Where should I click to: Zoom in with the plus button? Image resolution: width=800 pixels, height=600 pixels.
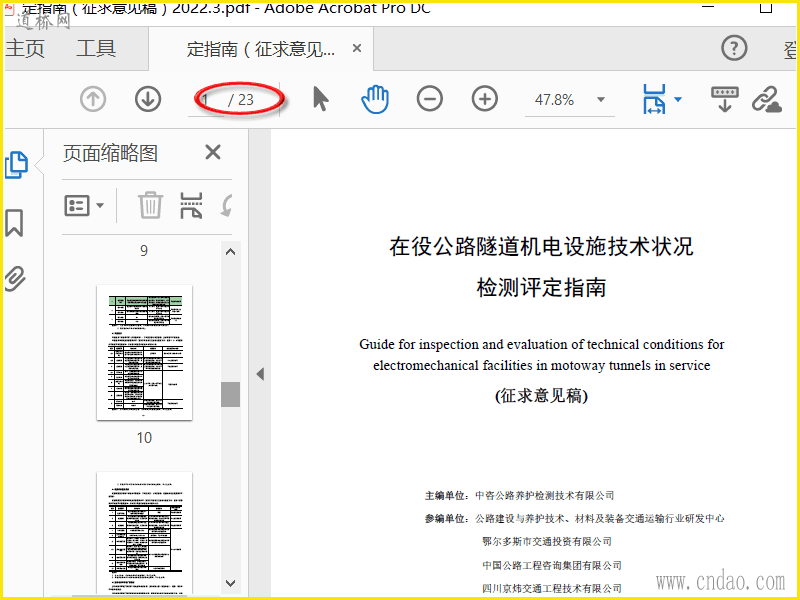[485, 99]
